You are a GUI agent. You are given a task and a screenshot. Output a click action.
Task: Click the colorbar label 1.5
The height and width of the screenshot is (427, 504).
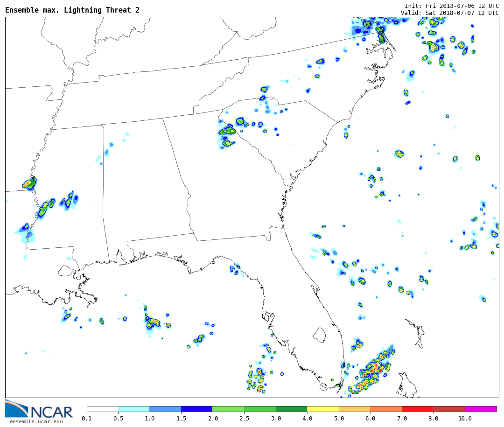pyautogui.click(x=181, y=418)
